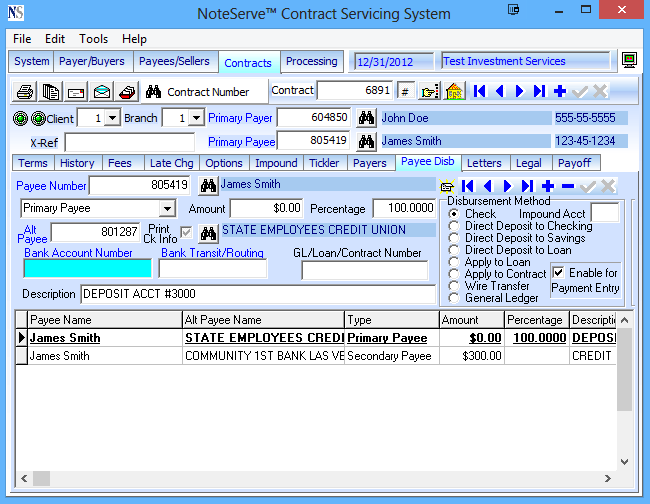The image size is (650, 504).
Task: Switch to the Late Chg tab
Action: coord(171,163)
